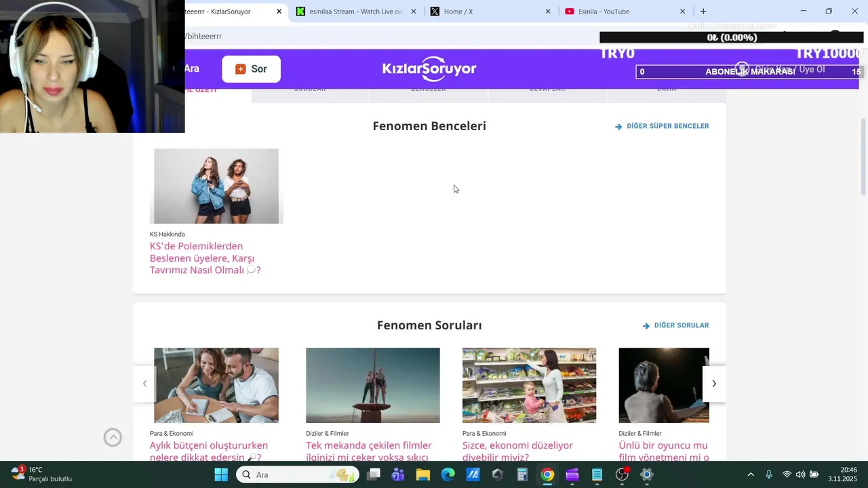
Task: Open 'Tek mekanda çekilen filmler' question
Action: tap(369, 451)
